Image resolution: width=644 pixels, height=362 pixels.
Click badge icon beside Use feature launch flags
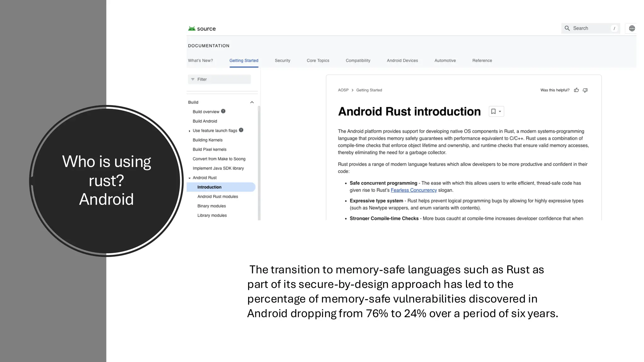pyautogui.click(x=241, y=130)
